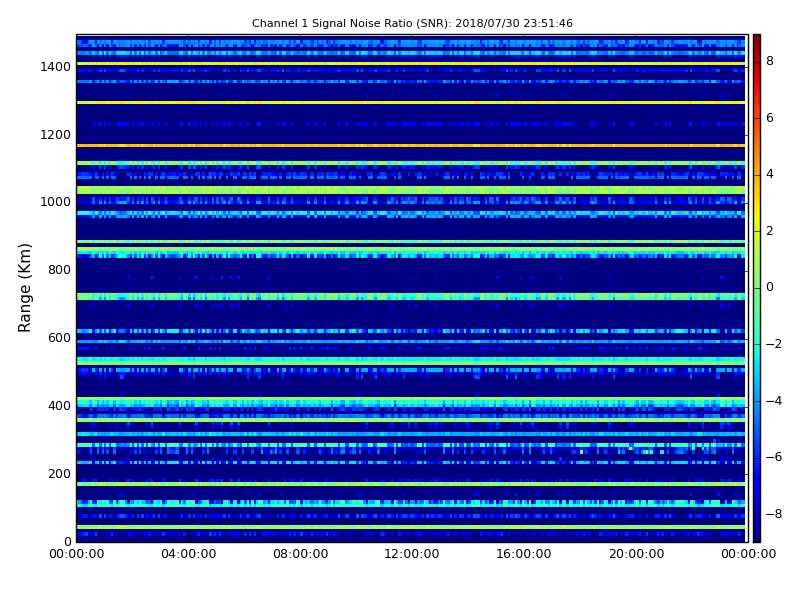Click the colorbar tick label "−2"
Viewport: 800px width, 600px height.
774,344
